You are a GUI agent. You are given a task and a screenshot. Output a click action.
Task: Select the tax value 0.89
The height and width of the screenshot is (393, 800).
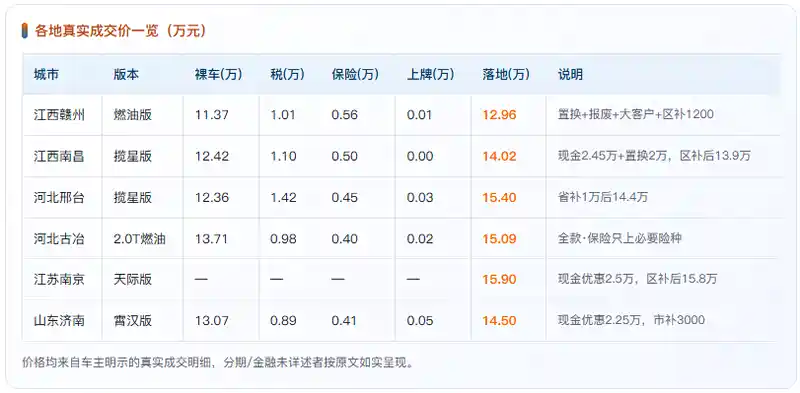(x=283, y=321)
